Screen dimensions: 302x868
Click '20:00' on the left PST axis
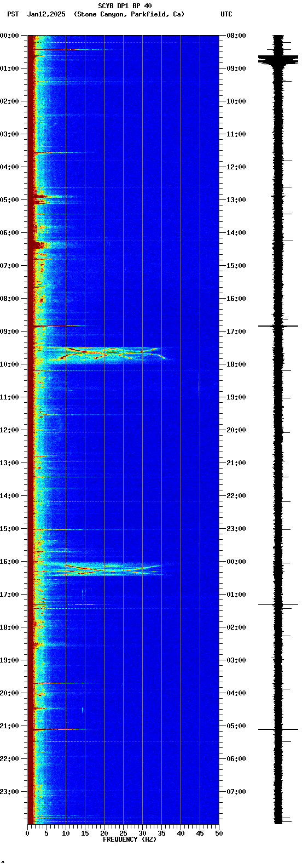[9, 693]
